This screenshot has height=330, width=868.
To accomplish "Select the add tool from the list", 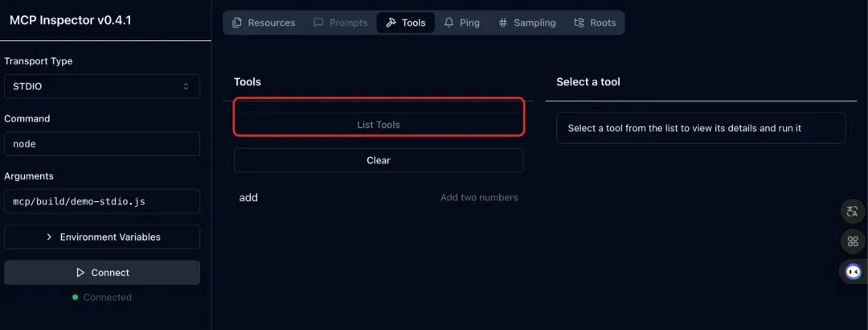I will click(x=249, y=197).
